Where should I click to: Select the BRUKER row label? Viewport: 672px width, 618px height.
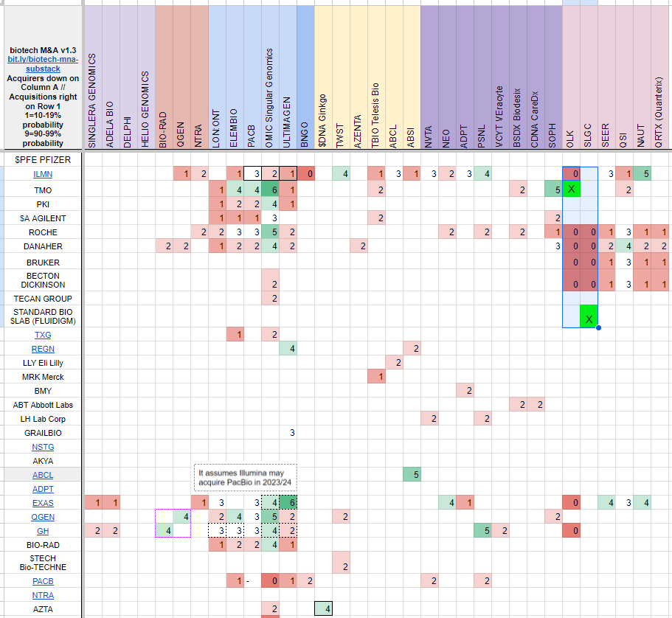(x=43, y=263)
